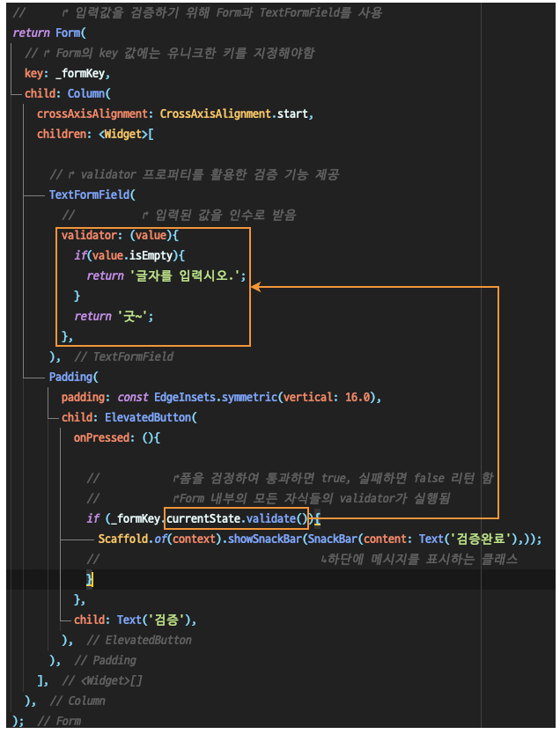Click comment about validator 프로퍼티

coord(195,174)
